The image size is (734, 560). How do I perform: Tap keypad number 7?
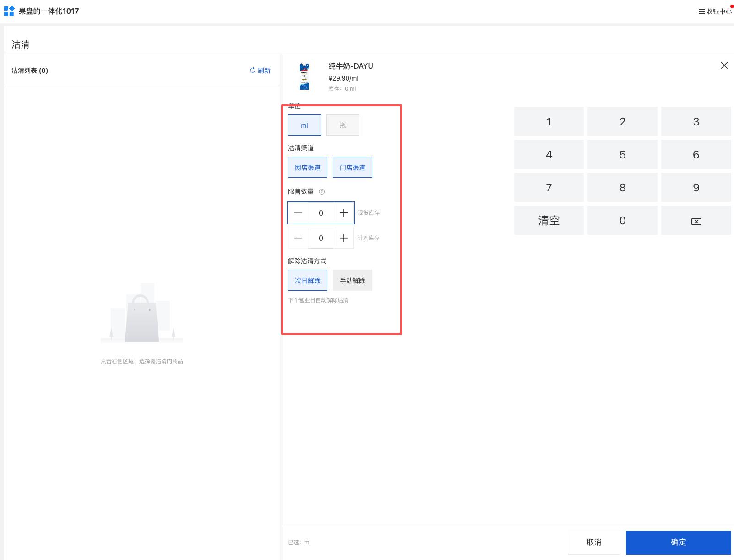point(549,187)
